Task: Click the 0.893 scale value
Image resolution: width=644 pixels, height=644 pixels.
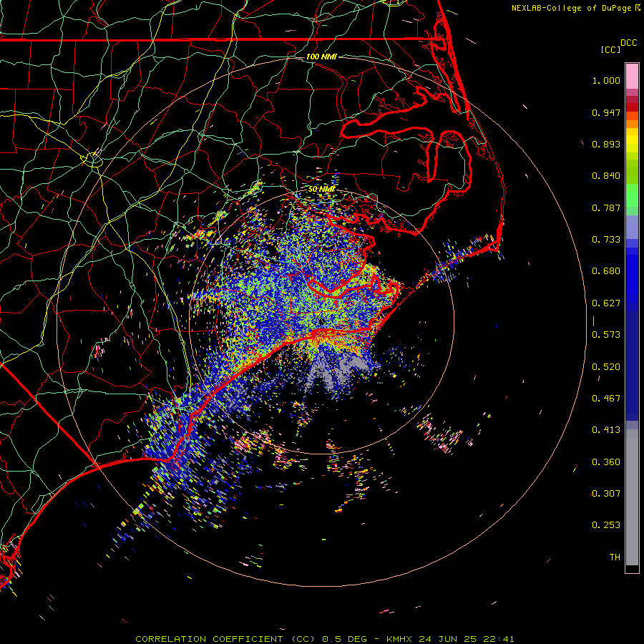Action: point(606,144)
